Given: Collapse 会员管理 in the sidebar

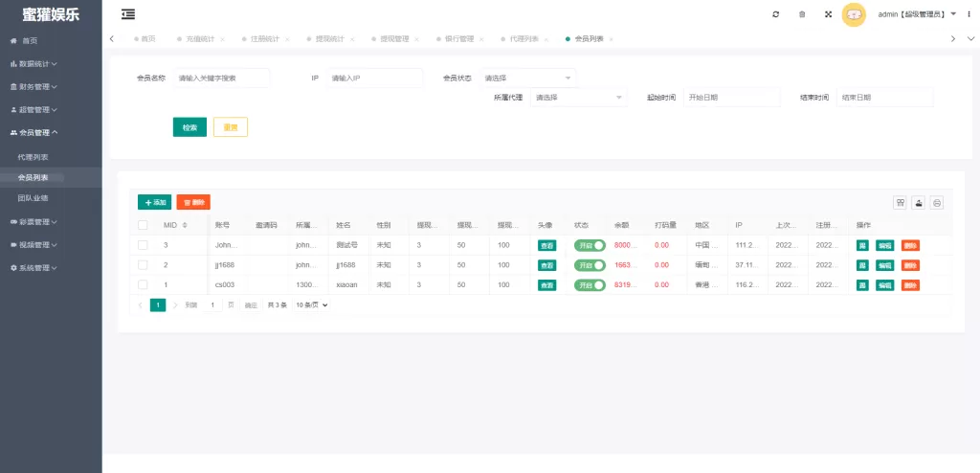Looking at the screenshot, I should point(33,133).
